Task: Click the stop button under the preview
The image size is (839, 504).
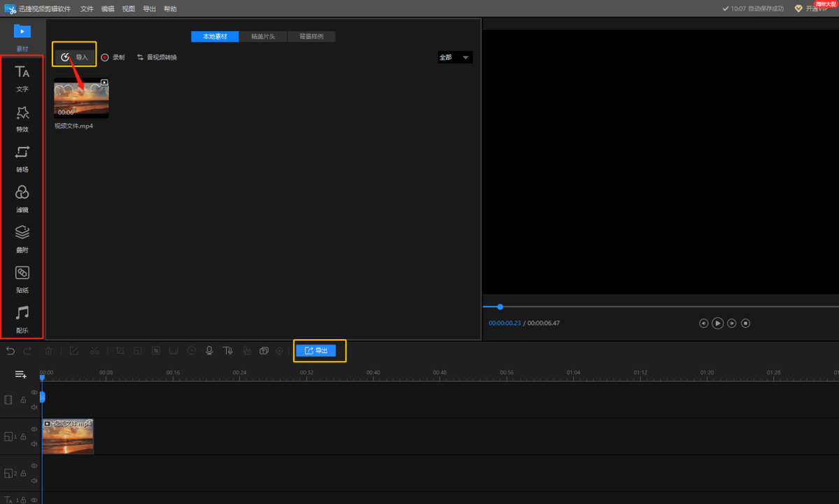Action: point(745,323)
